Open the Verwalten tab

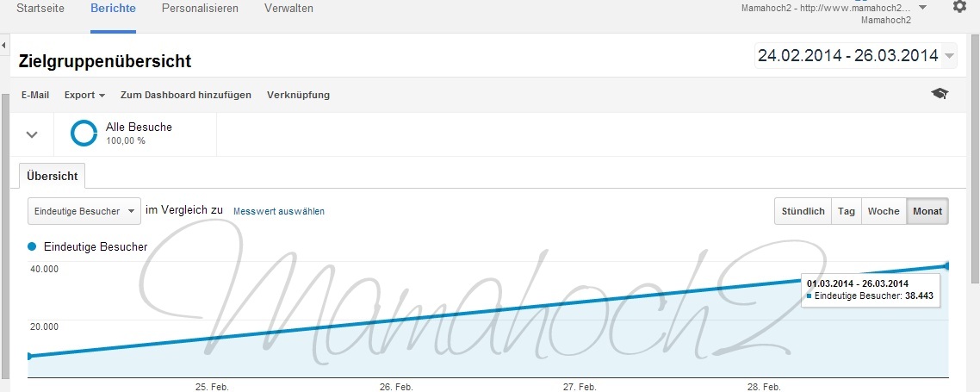click(x=288, y=9)
